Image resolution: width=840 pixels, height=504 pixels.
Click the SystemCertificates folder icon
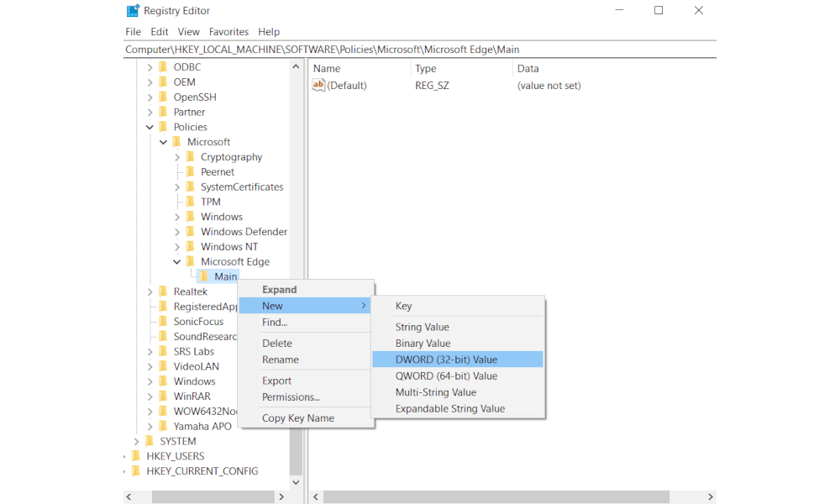click(190, 187)
